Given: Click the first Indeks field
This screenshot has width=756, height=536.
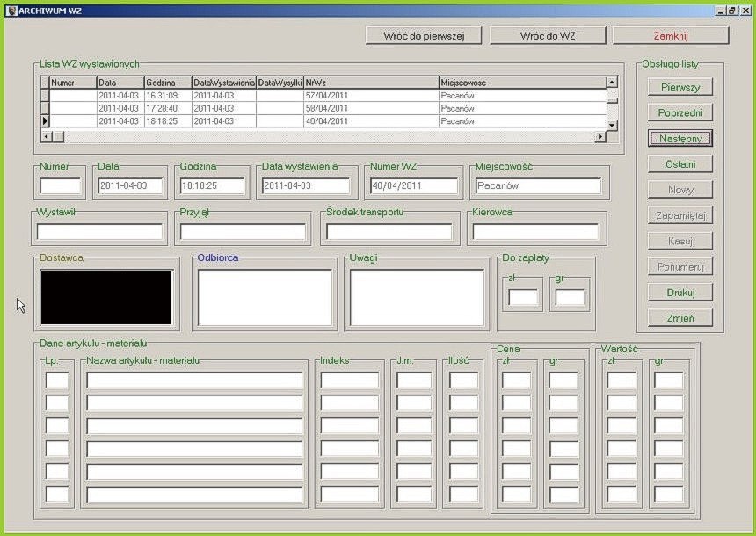Looking at the screenshot, I should tap(350, 380).
